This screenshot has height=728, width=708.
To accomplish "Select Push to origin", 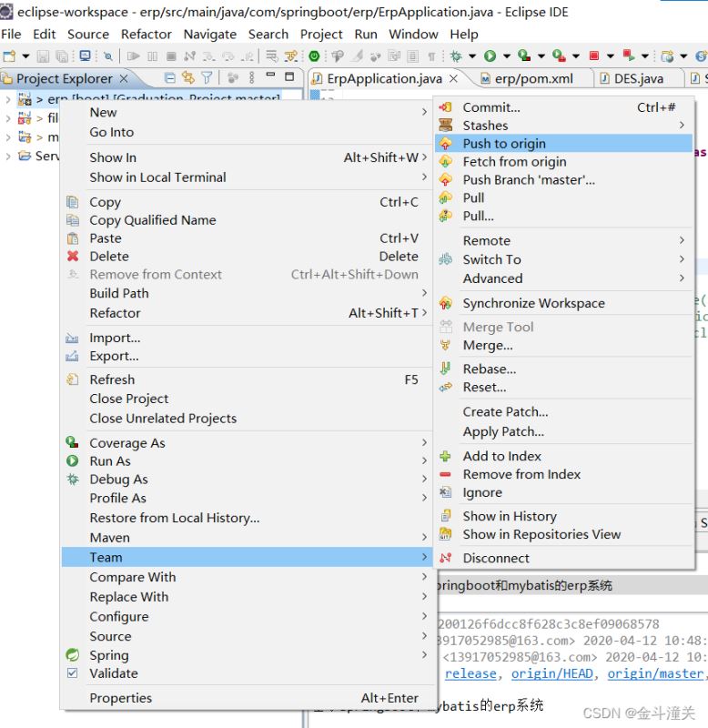I will click(564, 144).
